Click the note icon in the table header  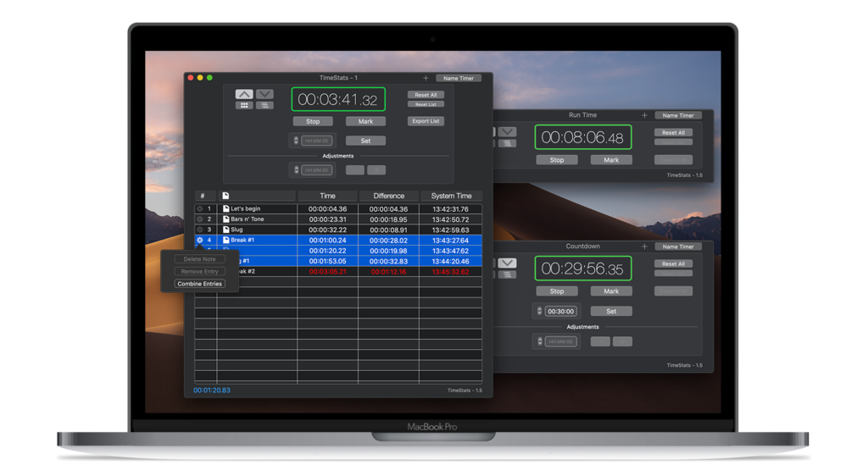coord(225,196)
